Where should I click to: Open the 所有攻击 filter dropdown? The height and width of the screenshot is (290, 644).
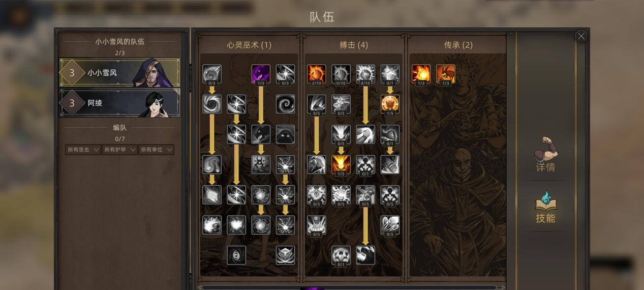pyautogui.click(x=83, y=150)
